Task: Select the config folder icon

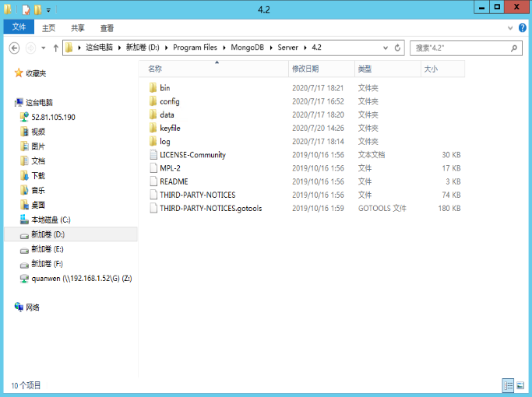Action: pos(153,101)
